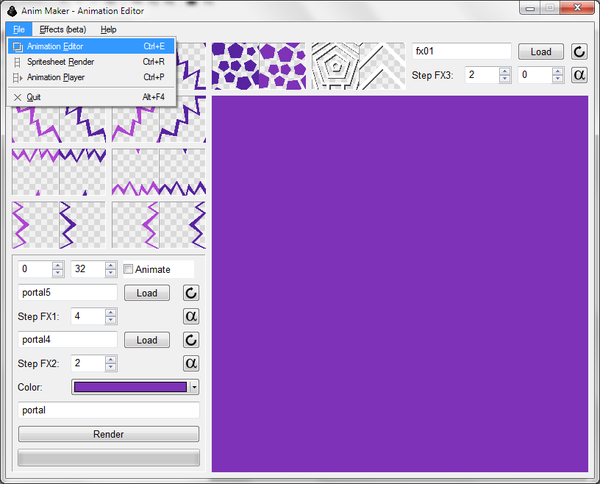600x484 pixels.
Task: Click the fx01 text field
Action: tap(461, 51)
